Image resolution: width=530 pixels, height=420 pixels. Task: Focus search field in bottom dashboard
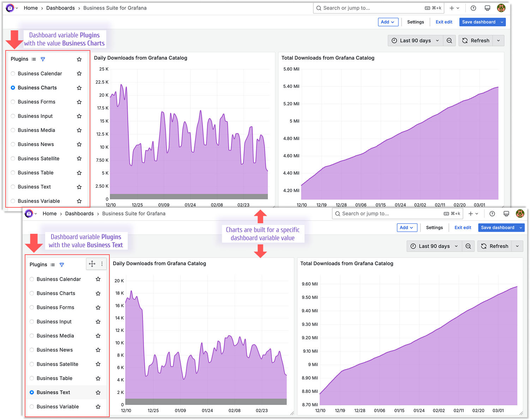tap(397, 214)
